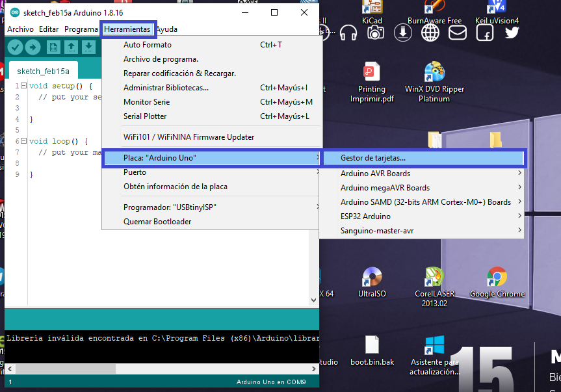This screenshot has width=561, height=392.
Task: Expand Arduino megaAVR Boards submenu
Action: [x=421, y=188]
